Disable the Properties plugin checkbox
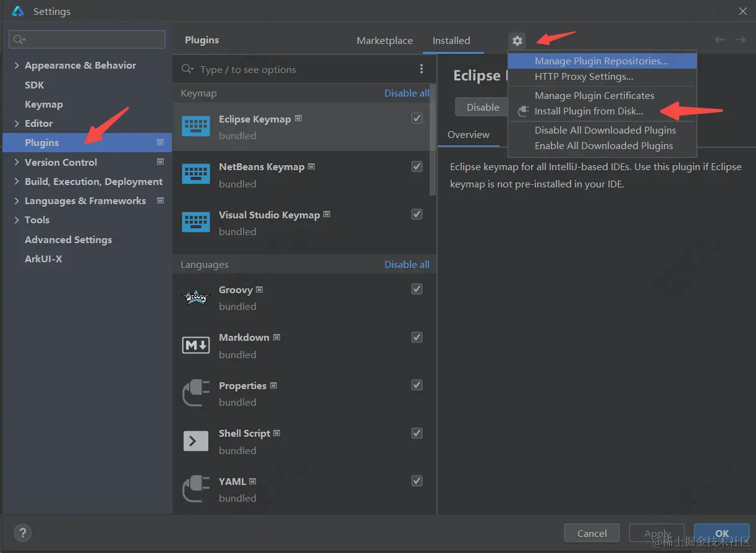 (417, 385)
